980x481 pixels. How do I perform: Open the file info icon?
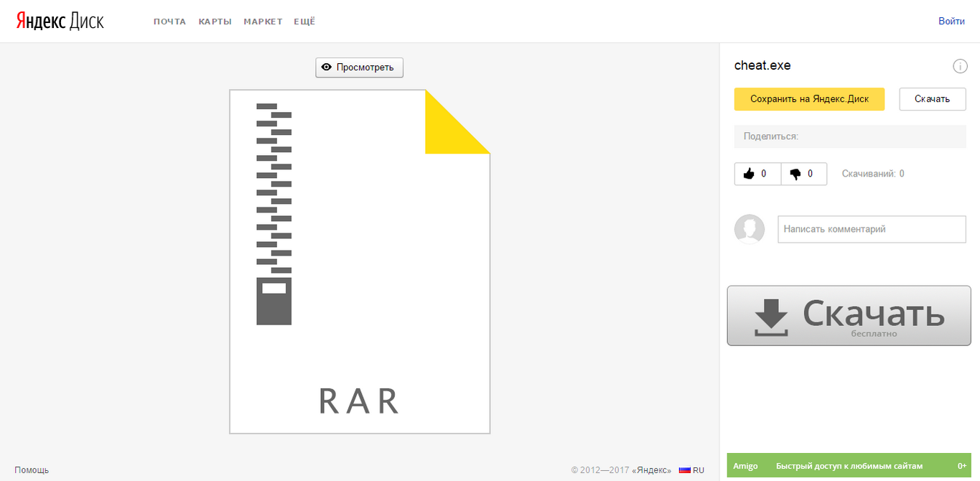[x=960, y=67]
